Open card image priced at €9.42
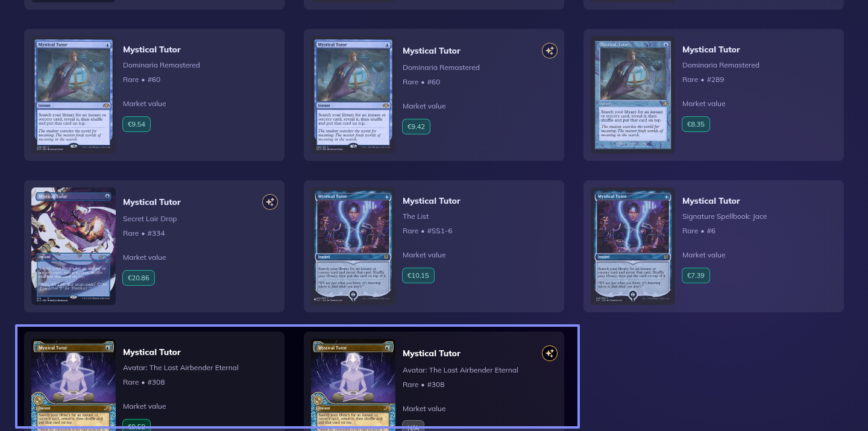Image resolution: width=868 pixels, height=431 pixels. (353, 95)
